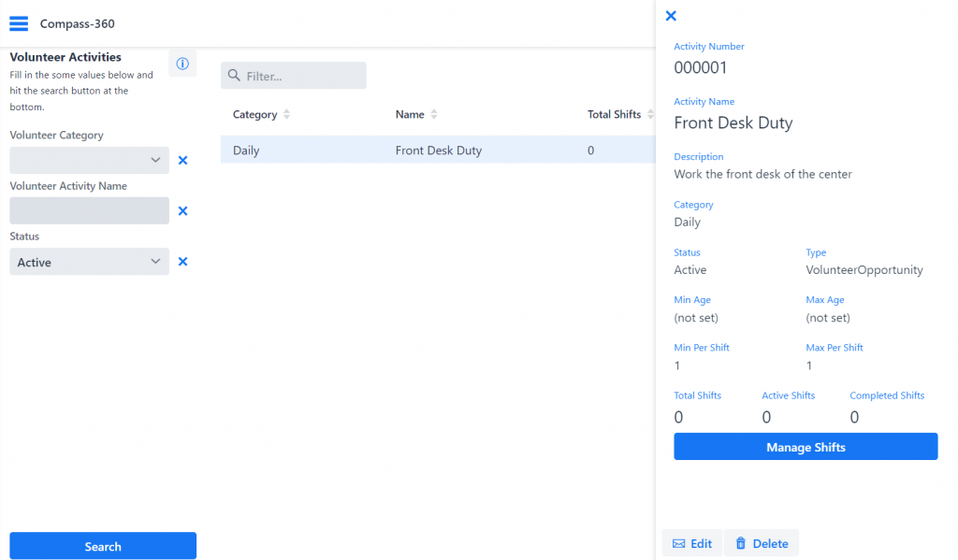Click the Min Age (not set) value
This screenshot has height=560, width=958.
696,318
